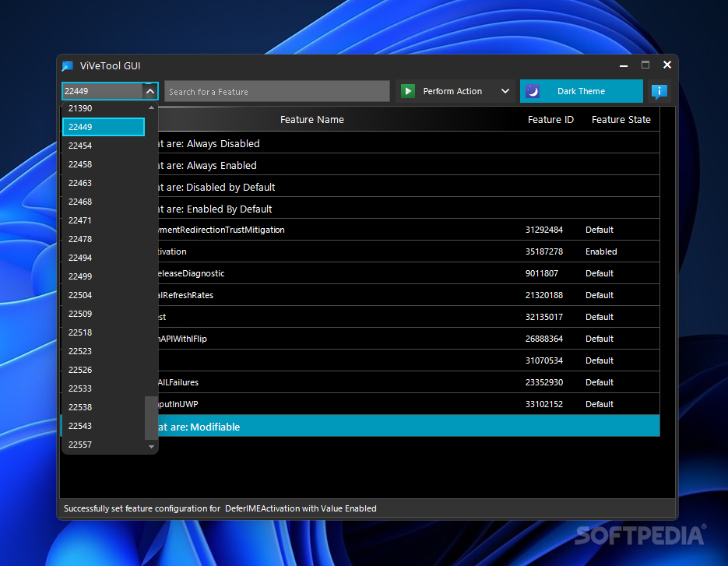The width and height of the screenshot is (728, 566).
Task: Pick build 22458 in the dropdown
Action: (x=104, y=164)
